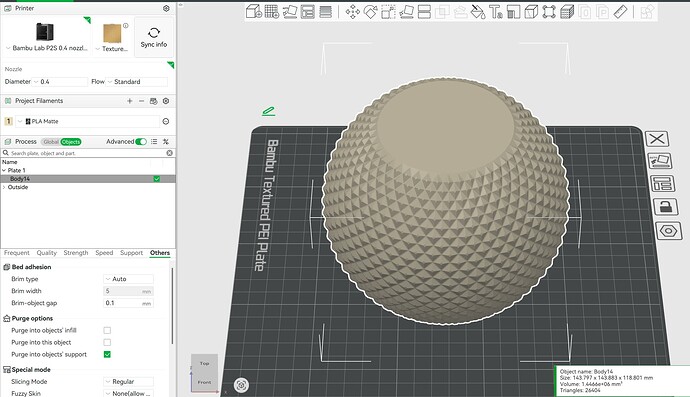Click the plate auto-orient icon beside plate
The width and height of the screenshot is (690, 397).
click(x=660, y=161)
